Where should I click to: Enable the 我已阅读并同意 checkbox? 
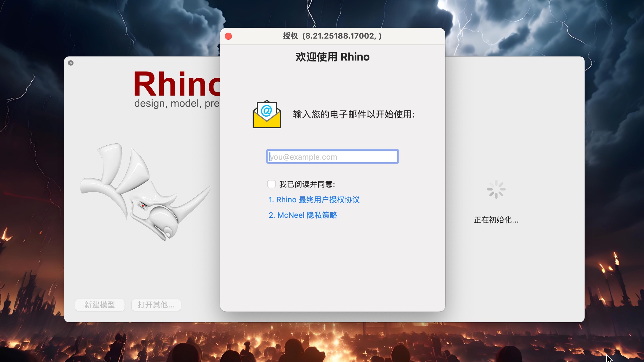pyautogui.click(x=271, y=184)
